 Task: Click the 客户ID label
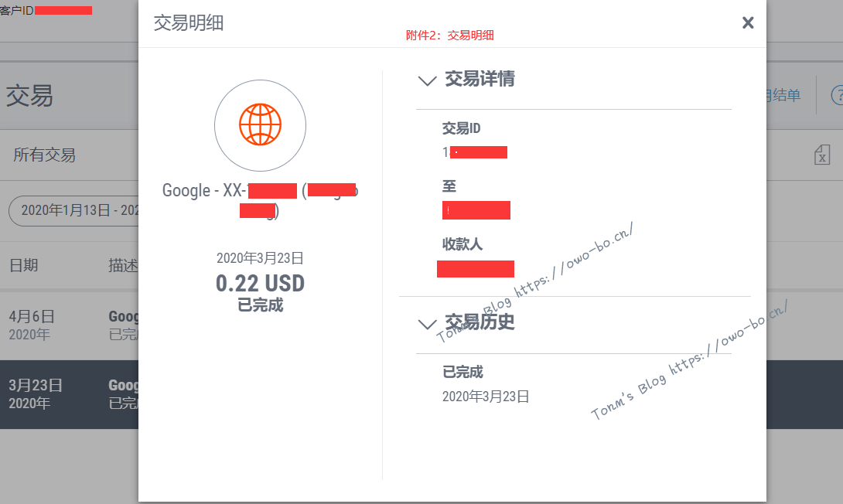click(17, 10)
